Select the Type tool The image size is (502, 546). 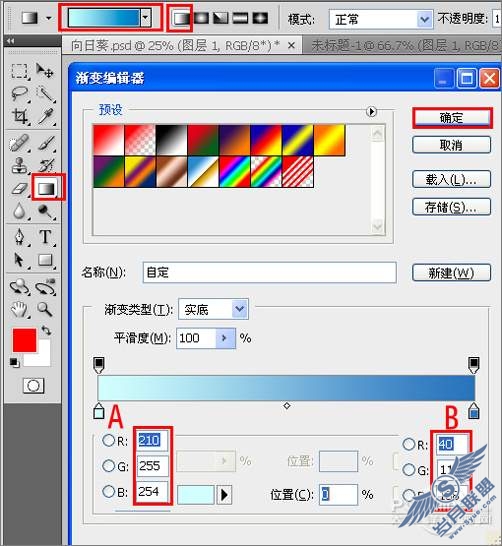pos(45,237)
